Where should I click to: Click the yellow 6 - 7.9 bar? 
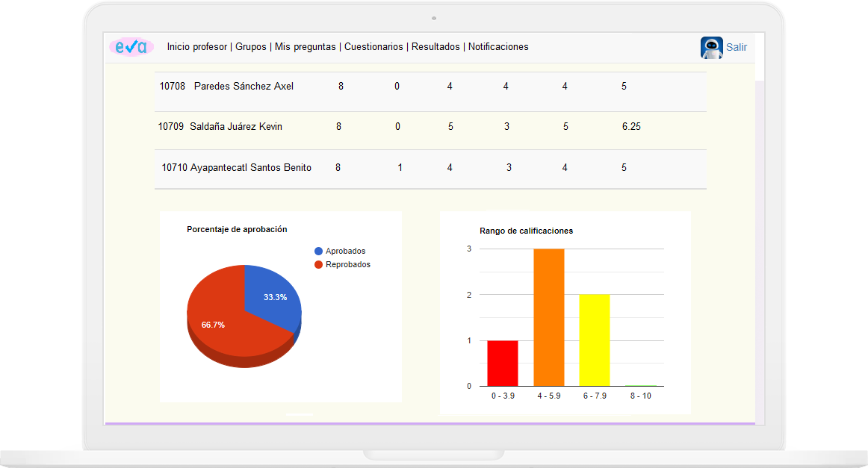[595, 340]
